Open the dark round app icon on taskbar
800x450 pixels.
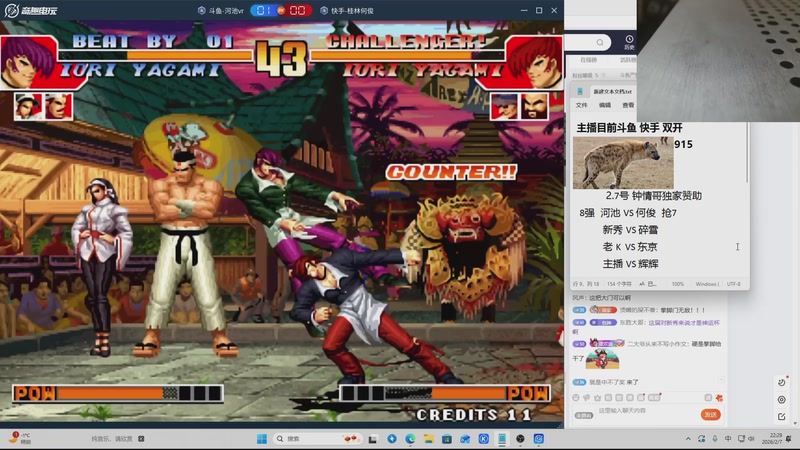click(520, 439)
